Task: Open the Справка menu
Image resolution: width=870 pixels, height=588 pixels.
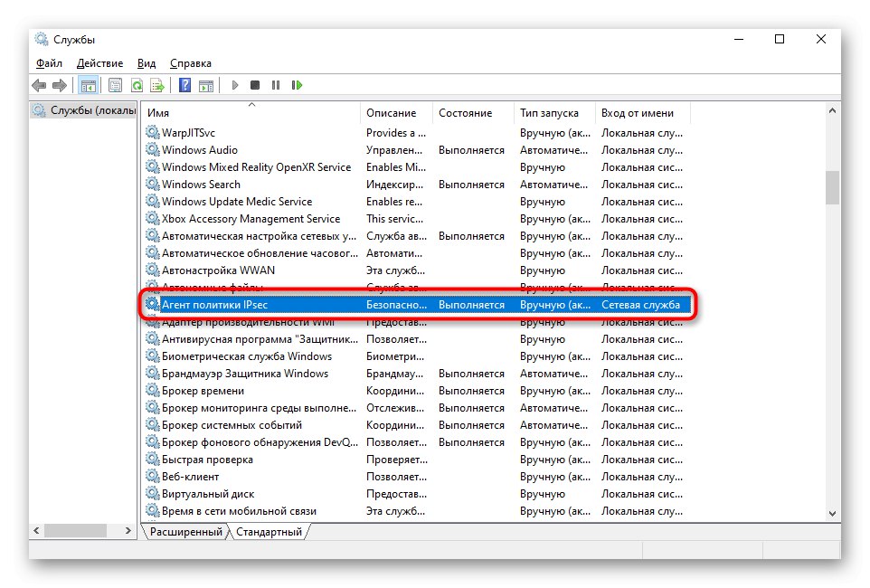Action: click(x=190, y=63)
